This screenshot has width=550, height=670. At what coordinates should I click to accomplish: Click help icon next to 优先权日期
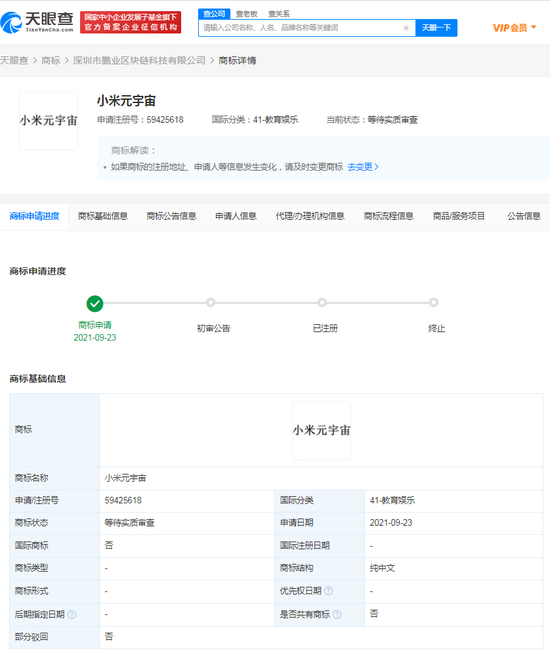pos(329,591)
